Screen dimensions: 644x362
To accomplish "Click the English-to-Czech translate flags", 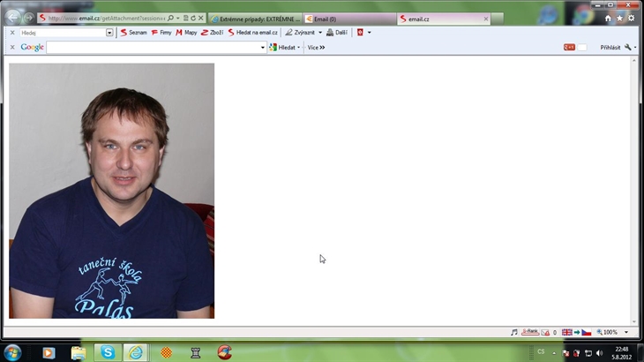I will 577,332.
